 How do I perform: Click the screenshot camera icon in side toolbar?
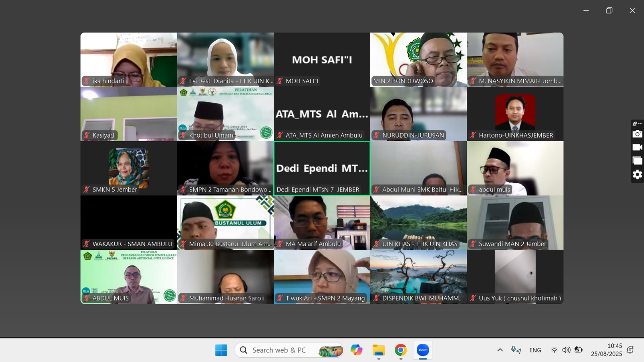(637, 134)
